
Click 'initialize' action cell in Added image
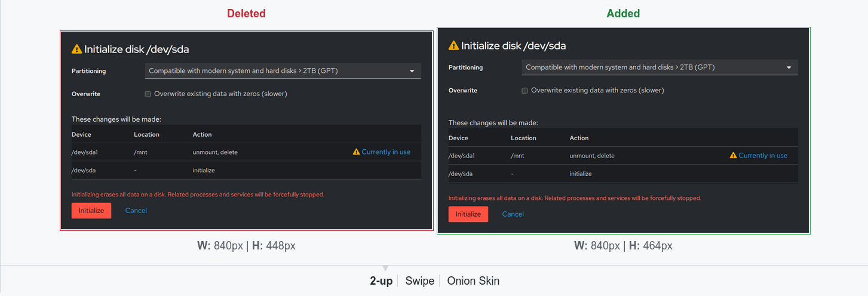tap(581, 174)
